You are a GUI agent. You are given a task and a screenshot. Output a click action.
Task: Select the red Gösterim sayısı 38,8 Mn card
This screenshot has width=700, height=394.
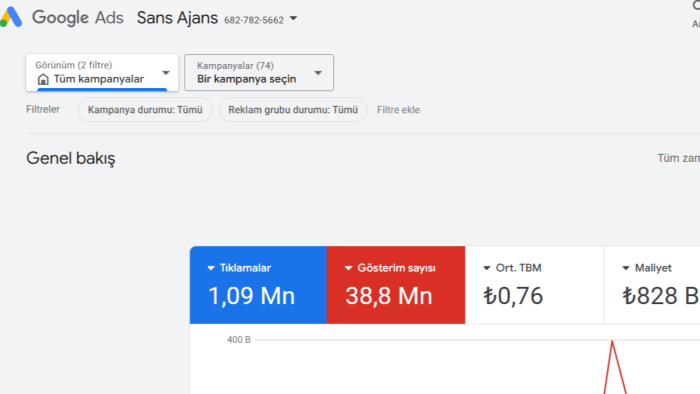point(396,285)
